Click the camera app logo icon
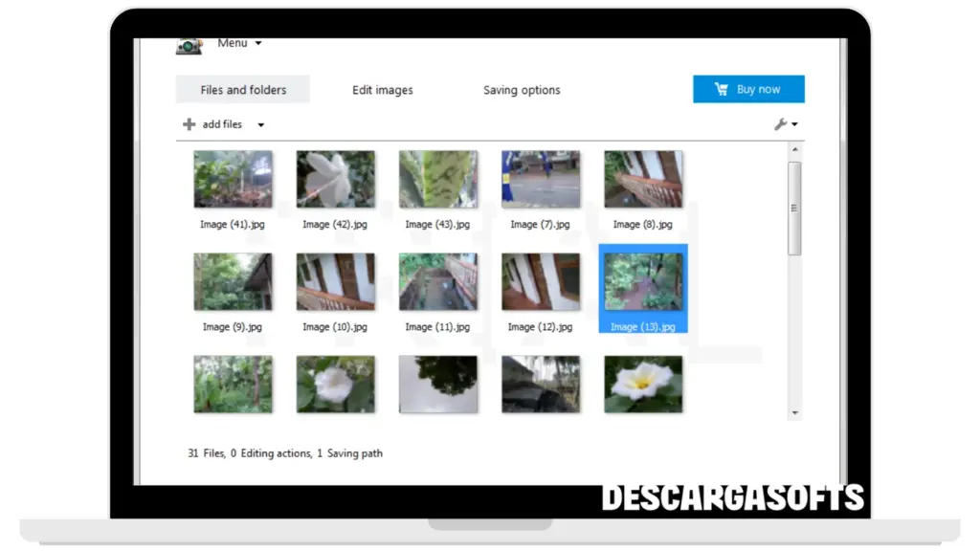 click(x=189, y=46)
